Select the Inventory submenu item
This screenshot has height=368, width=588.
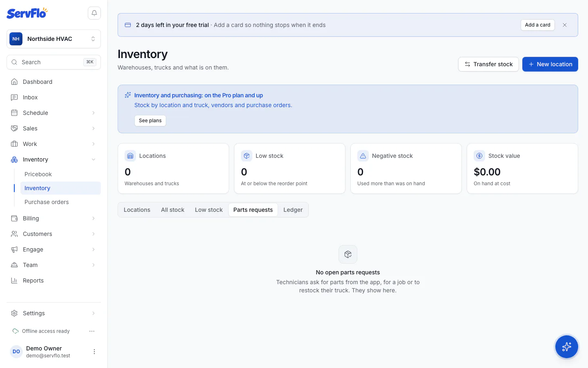click(x=60, y=188)
